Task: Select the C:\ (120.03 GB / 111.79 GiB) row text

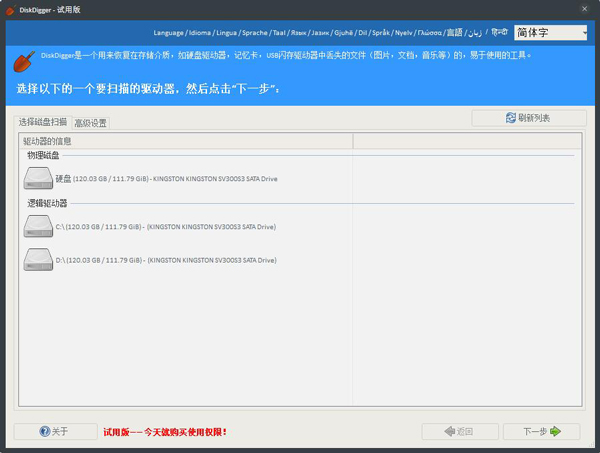Action: click(166, 226)
